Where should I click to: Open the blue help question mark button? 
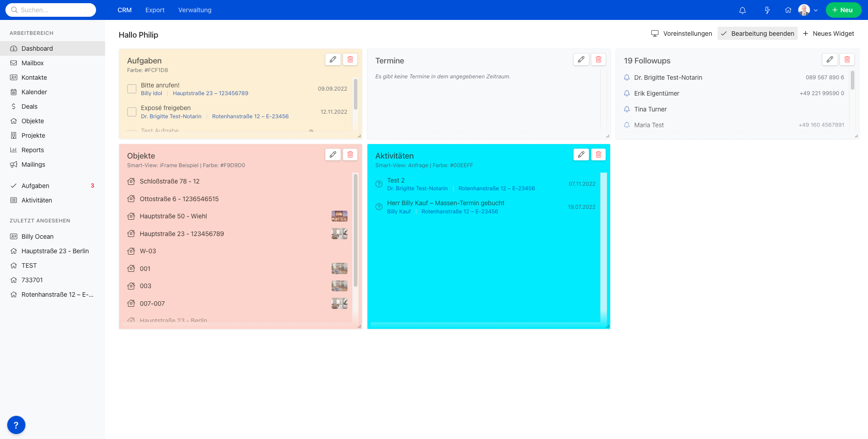[x=16, y=425]
